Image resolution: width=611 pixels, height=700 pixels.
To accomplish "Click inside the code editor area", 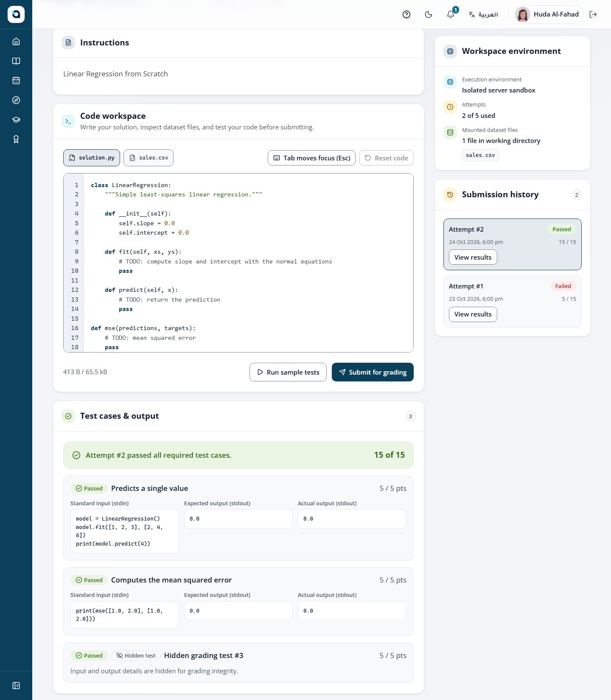I will pyautogui.click(x=238, y=263).
